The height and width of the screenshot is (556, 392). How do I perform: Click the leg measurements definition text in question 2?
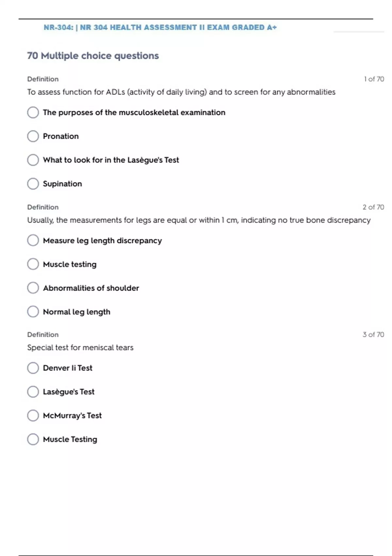coord(199,220)
